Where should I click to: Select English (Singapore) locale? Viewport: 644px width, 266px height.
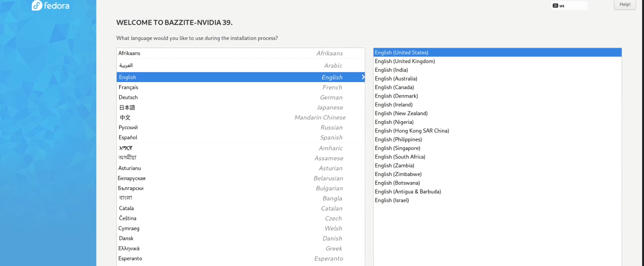[497, 148]
